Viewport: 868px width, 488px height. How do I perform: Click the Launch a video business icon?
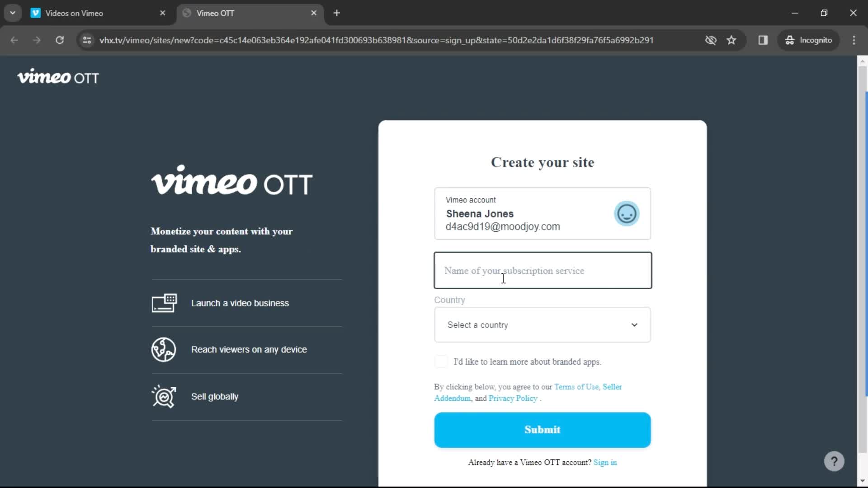pyautogui.click(x=164, y=303)
